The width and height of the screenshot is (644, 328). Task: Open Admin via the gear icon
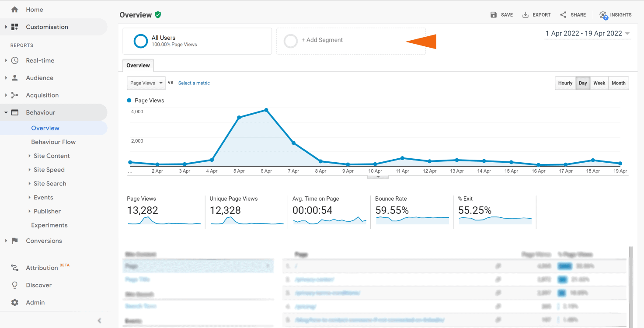[x=15, y=303]
